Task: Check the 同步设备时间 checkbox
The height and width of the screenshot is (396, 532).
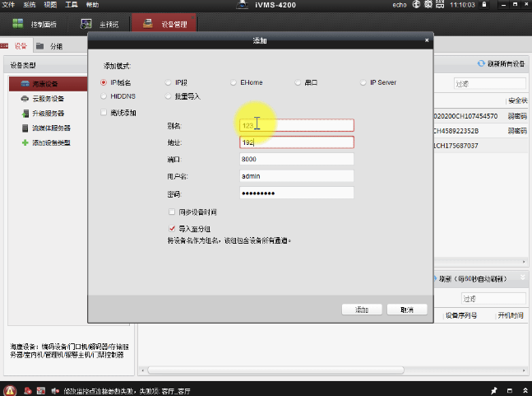Action: pyautogui.click(x=172, y=212)
